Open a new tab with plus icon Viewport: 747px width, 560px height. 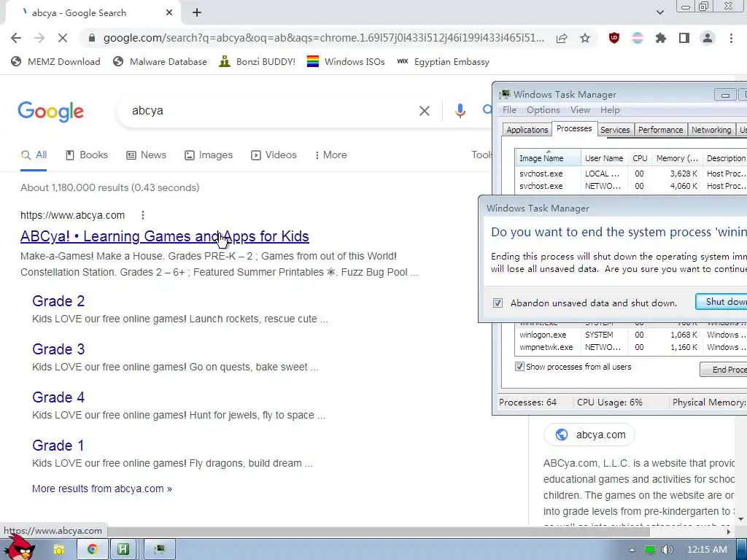coord(197,13)
